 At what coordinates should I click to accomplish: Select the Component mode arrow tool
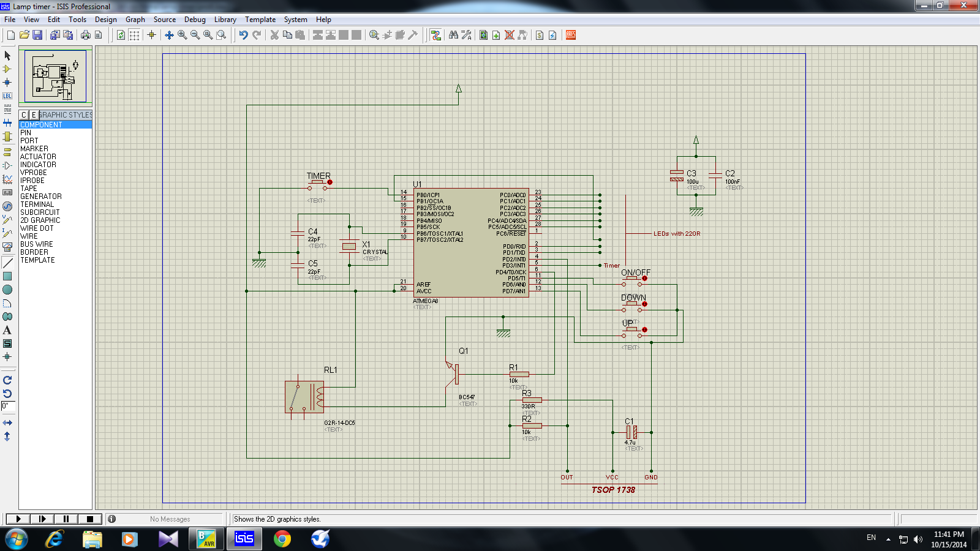click(x=7, y=69)
